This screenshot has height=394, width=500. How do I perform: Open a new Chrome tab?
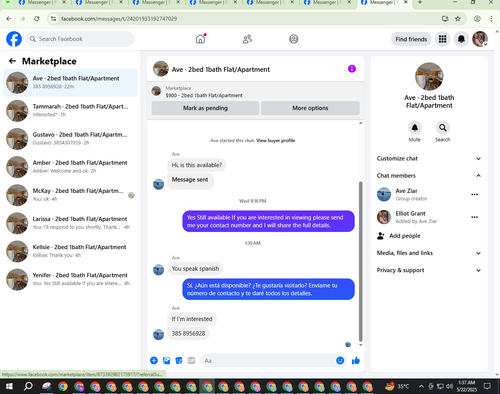420,2
